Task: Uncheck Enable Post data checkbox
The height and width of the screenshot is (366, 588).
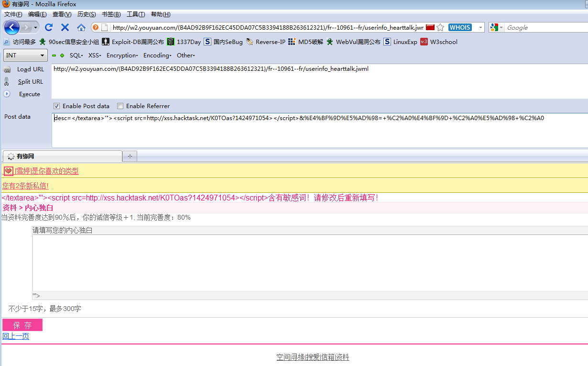Action: (x=57, y=106)
